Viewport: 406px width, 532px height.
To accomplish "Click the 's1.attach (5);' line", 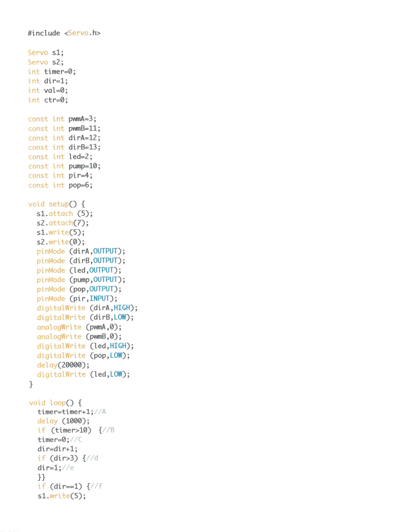I will click(x=65, y=214).
